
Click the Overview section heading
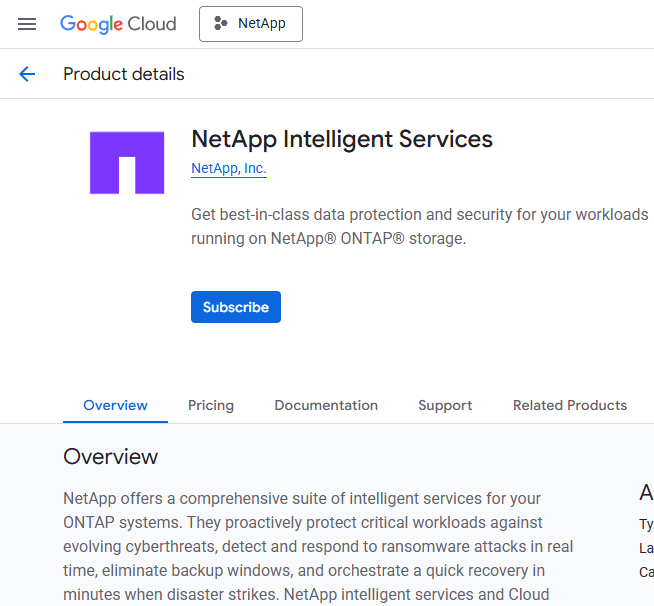tap(110, 457)
